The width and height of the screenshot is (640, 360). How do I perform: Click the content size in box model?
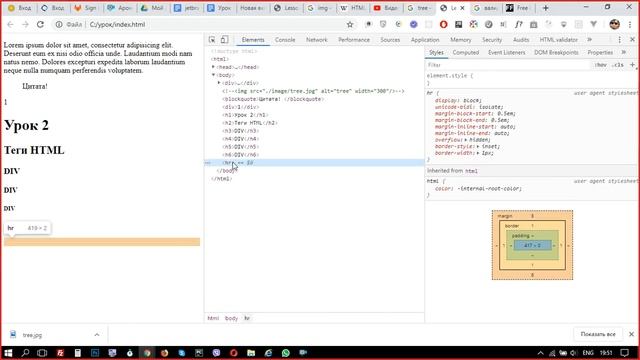click(532, 245)
